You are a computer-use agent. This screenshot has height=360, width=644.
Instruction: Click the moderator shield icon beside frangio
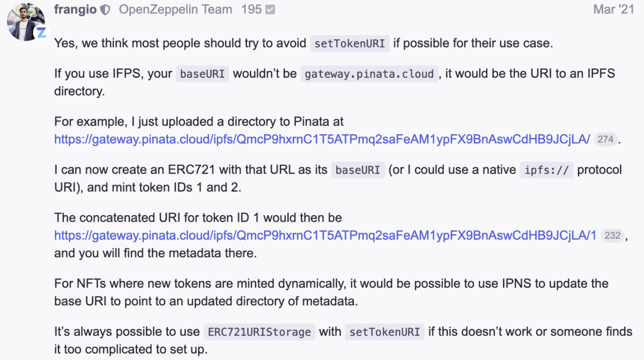click(x=105, y=10)
